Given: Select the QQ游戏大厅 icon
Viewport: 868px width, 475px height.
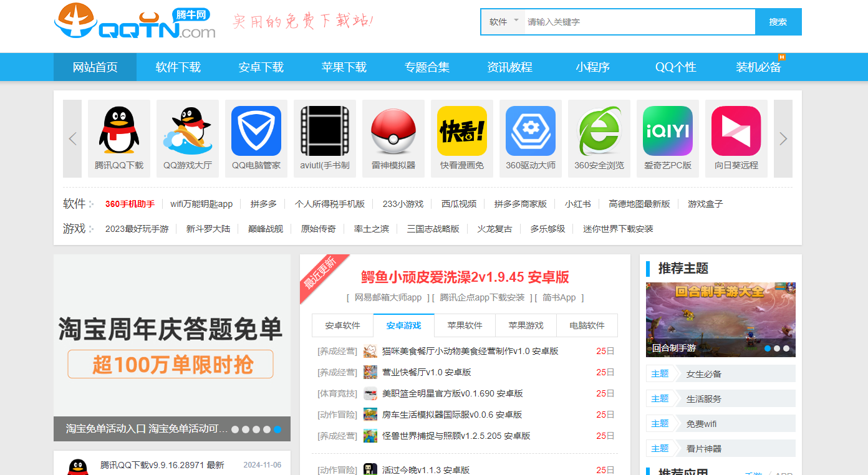Looking at the screenshot, I should [x=187, y=131].
